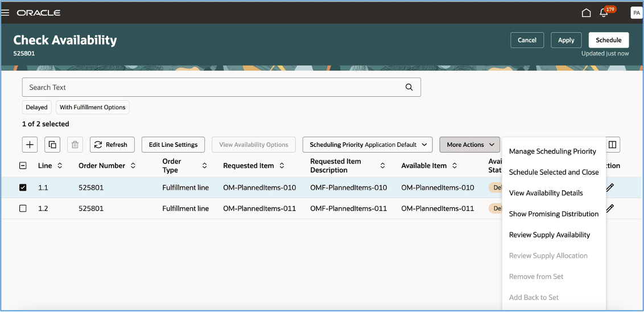Image resolution: width=644 pixels, height=312 pixels.
Task: Sort by Requested Item Description arrows
Action: 382,166
